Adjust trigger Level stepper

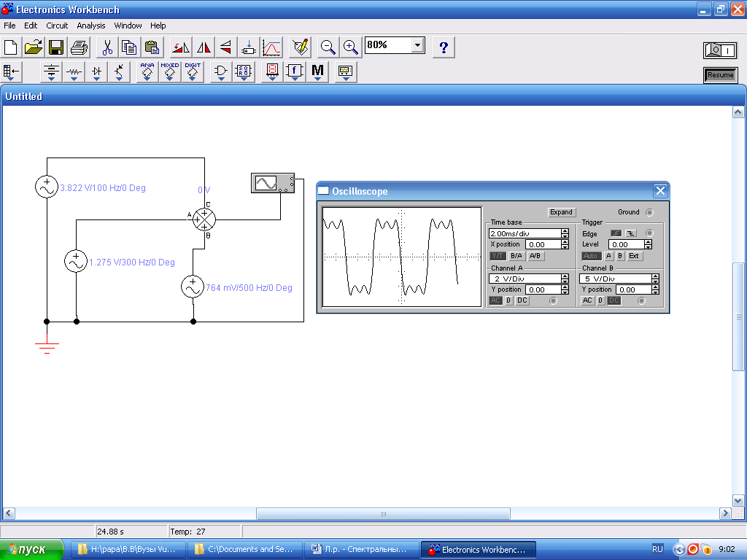648,244
